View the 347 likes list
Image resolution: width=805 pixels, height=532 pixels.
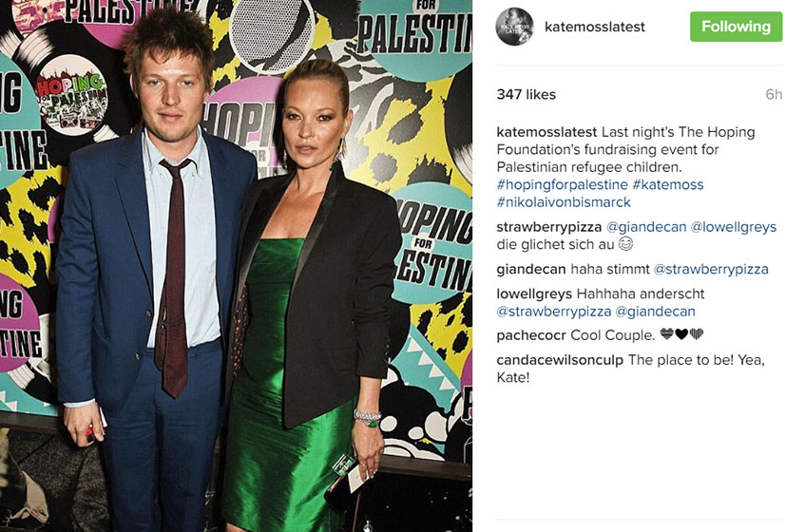(x=527, y=94)
